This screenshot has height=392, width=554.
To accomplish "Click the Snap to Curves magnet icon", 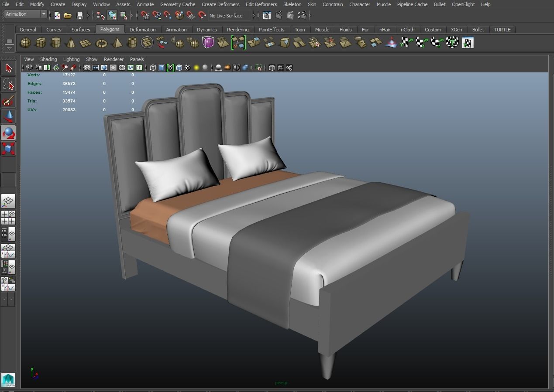I will coord(156,16).
